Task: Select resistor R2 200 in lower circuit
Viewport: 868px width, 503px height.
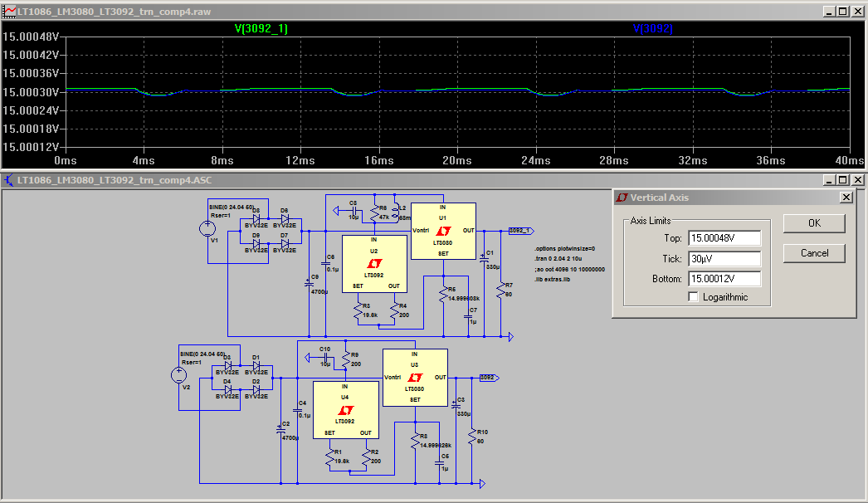Action: pos(366,457)
